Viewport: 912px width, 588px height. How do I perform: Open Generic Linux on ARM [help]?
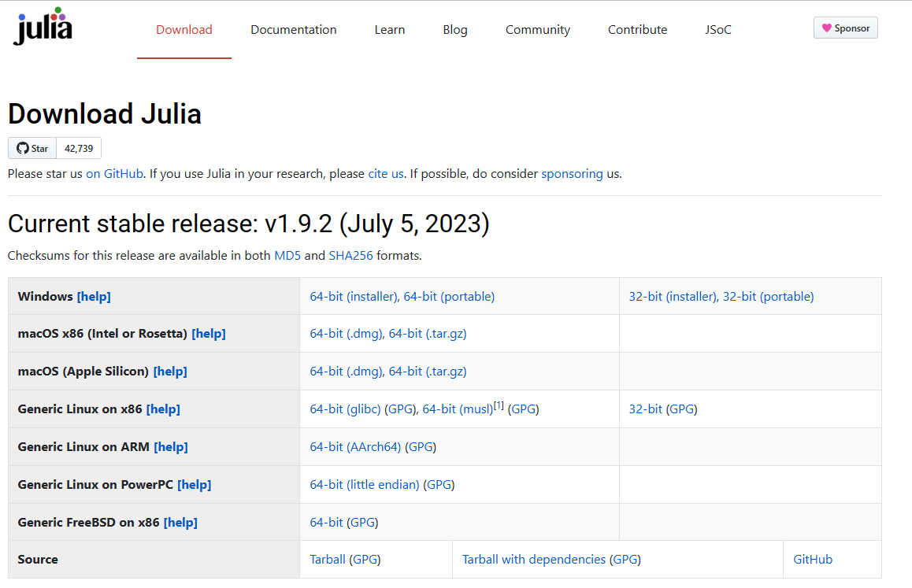pos(170,447)
